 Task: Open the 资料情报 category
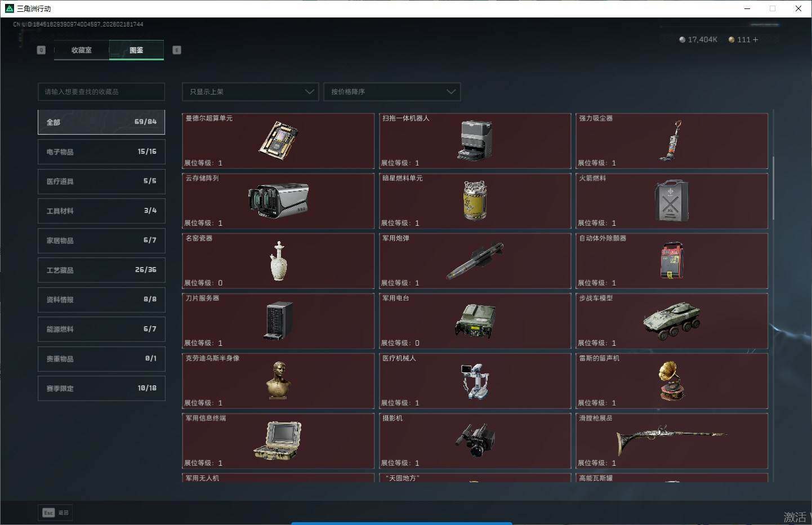(101, 300)
